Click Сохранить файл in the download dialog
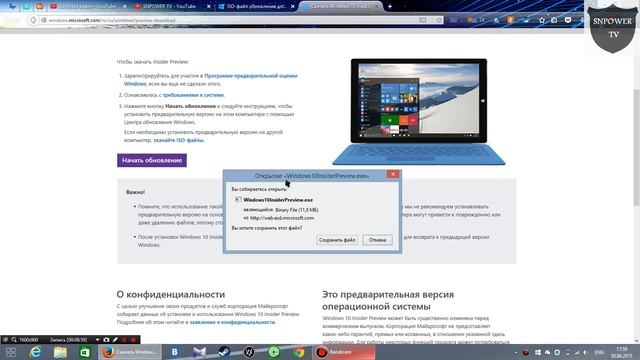Image resolution: width=640 pixels, height=360 pixels. click(x=337, y=240)
